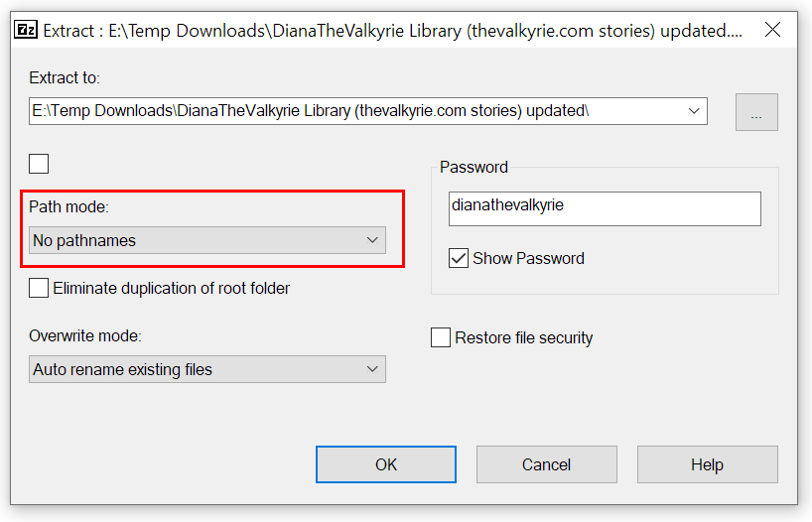Click the "Extract to:" label
This screenshot has height=522, width=812.
pos(65,77)
